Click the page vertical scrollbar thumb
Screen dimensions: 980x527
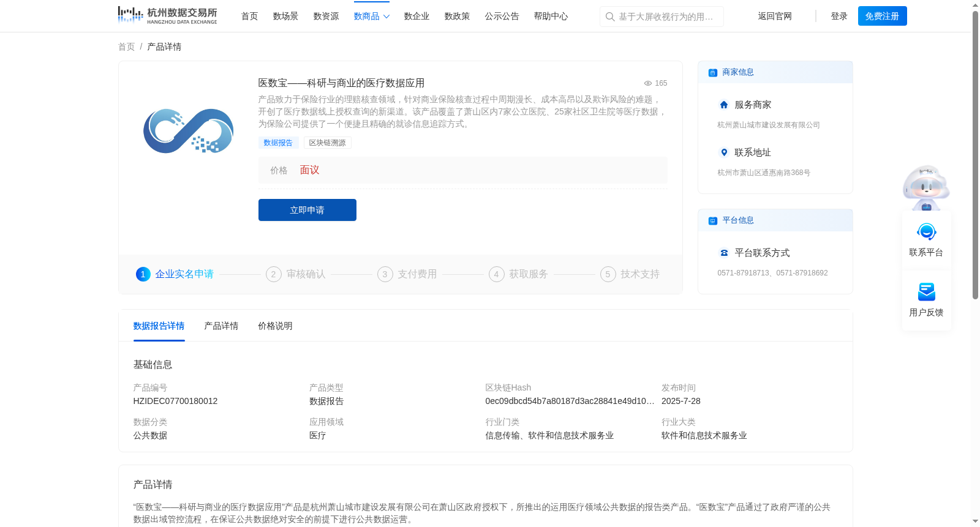[x=975, y=155]
